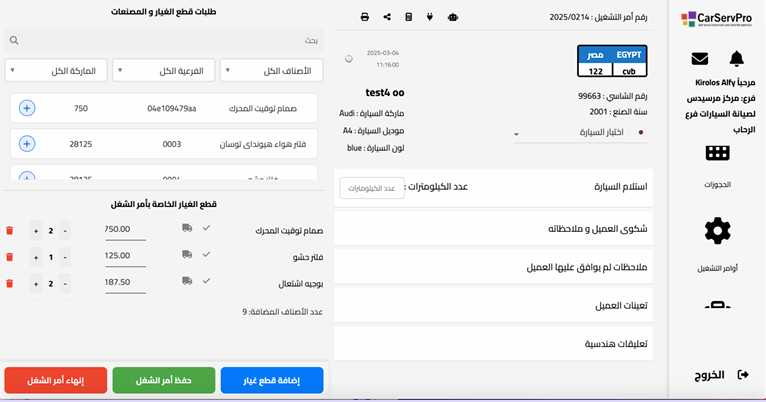Click the عدد الكيلومترات input field
766x402 pixels.
point(372,188)
